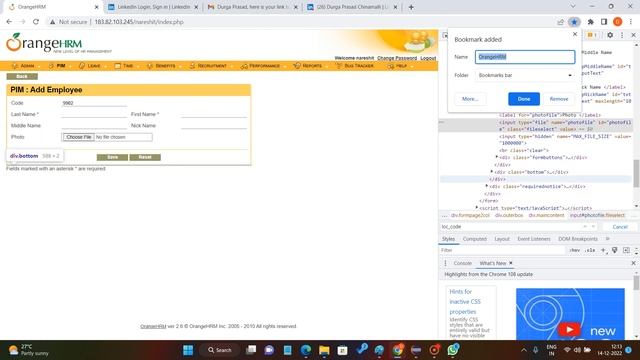This screenshot has height=360, width=640.
Task: Open the DOM Breakpoints tab
Action: tap(578, 239)
